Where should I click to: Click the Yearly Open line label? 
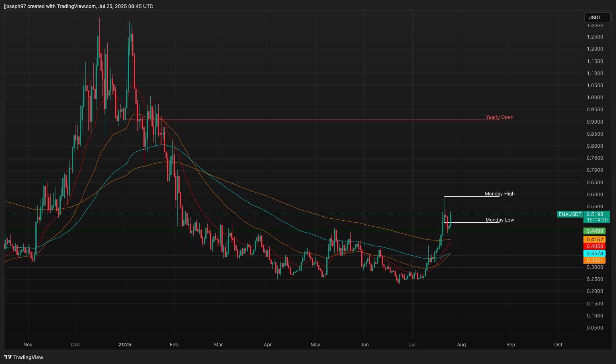coord(499,117)
